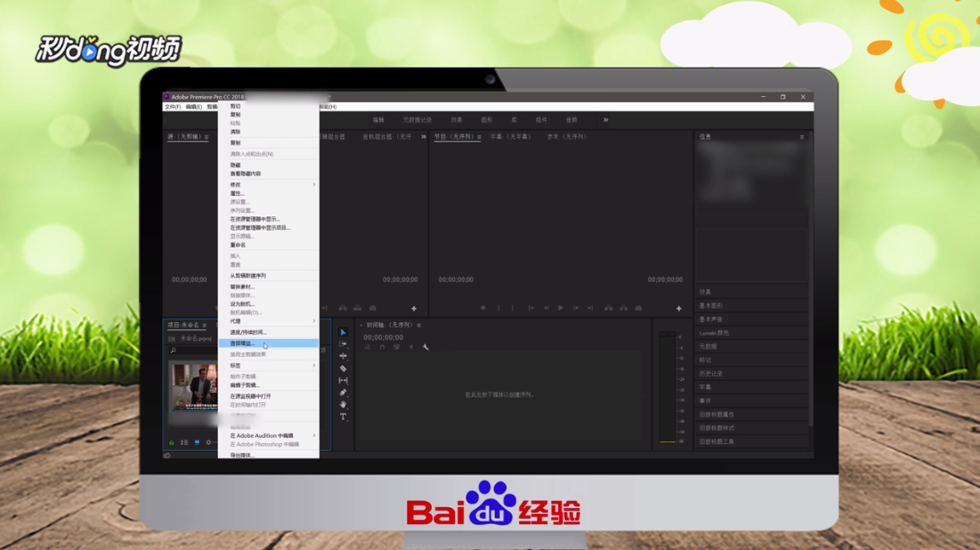This screenshot has height=550, width=980.
Task: Select the Track Select Forward tool
Action: [x=343, y=344]
